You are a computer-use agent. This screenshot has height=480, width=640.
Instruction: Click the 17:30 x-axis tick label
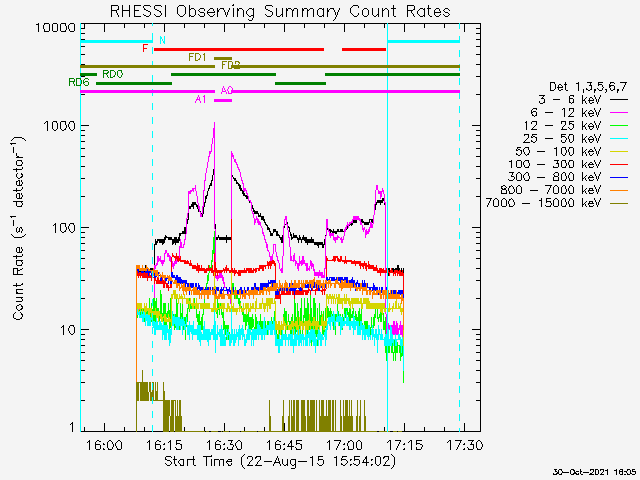click(x=464, y=444)
